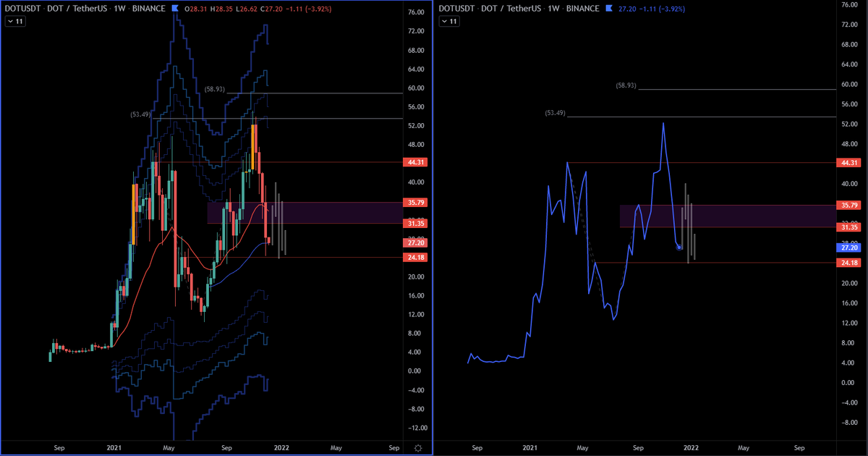The width and height of the screenshot is (868, 456).
Task: Click the (58.93) line label in right chart
Action: click(626, 85)
